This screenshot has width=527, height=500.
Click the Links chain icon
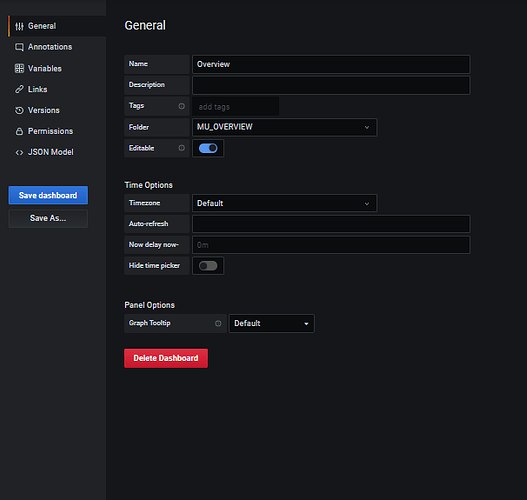pos(19,89)
